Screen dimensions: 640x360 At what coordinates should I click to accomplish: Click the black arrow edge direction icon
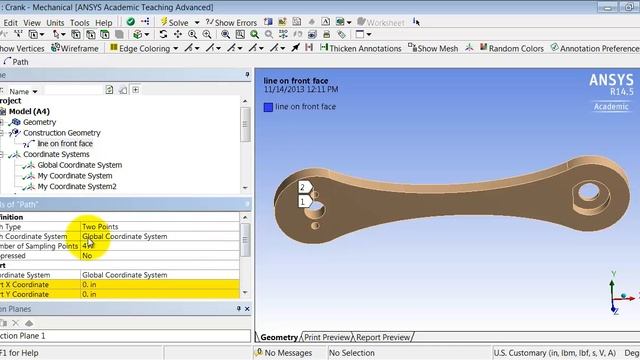(296, 48)
